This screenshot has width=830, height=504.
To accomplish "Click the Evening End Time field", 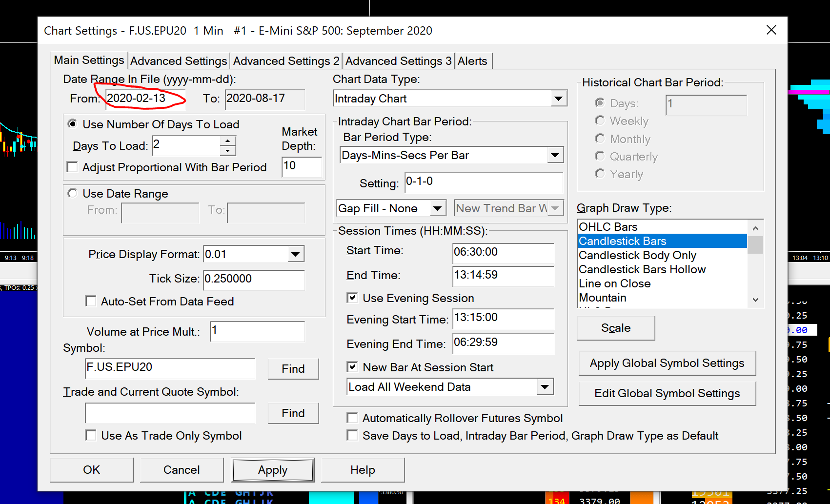I will (503, 343).
